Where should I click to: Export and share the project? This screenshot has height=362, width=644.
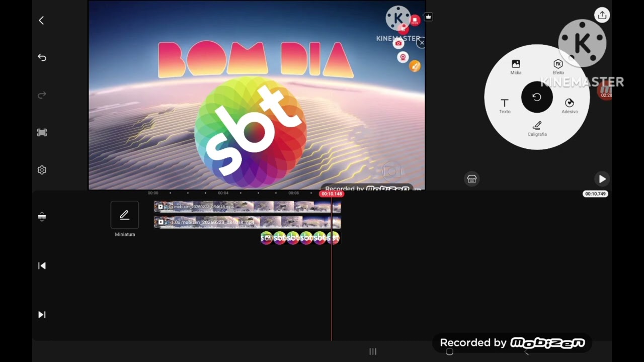pos(602,15)
